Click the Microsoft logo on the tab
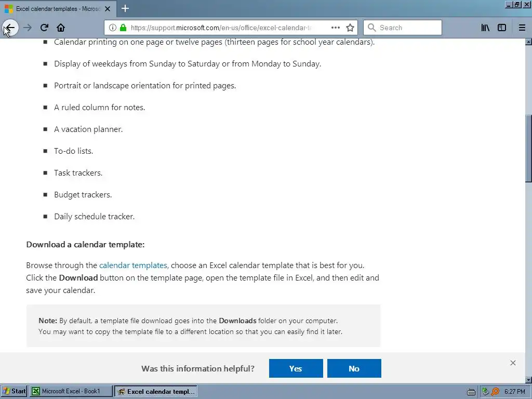Screen dimensions: 532x399 (x=9, y=9)
